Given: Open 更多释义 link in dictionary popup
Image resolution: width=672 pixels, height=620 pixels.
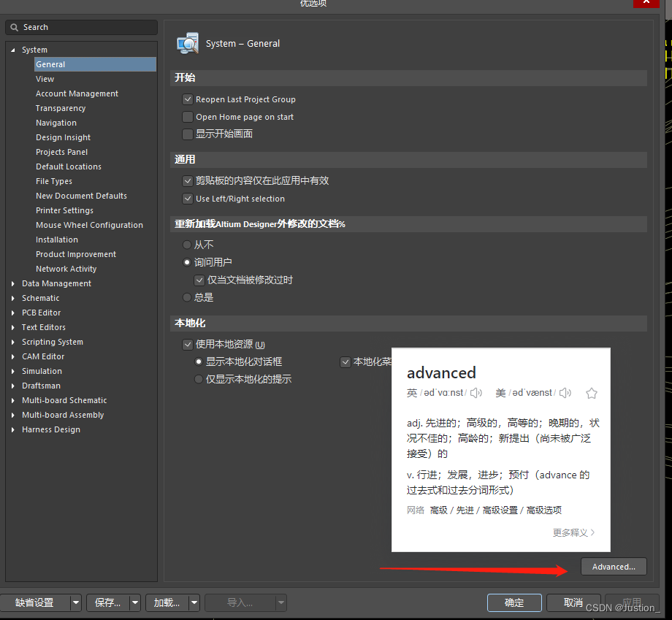Looking at the screenshot, I should [573, 532].
